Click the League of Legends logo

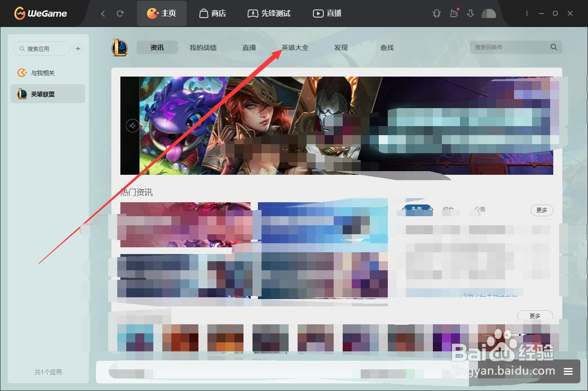[119, 47]
